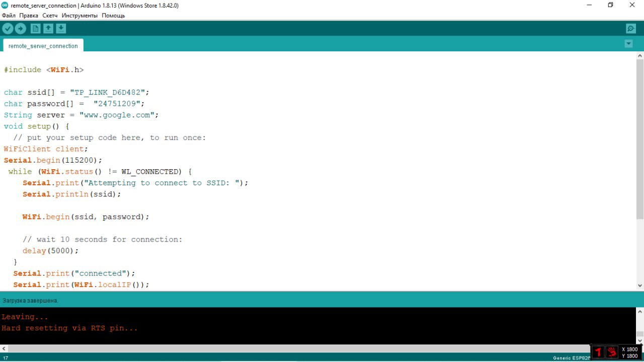
Task: Select the remote_server_connection tab
Action: click(43, 46)
